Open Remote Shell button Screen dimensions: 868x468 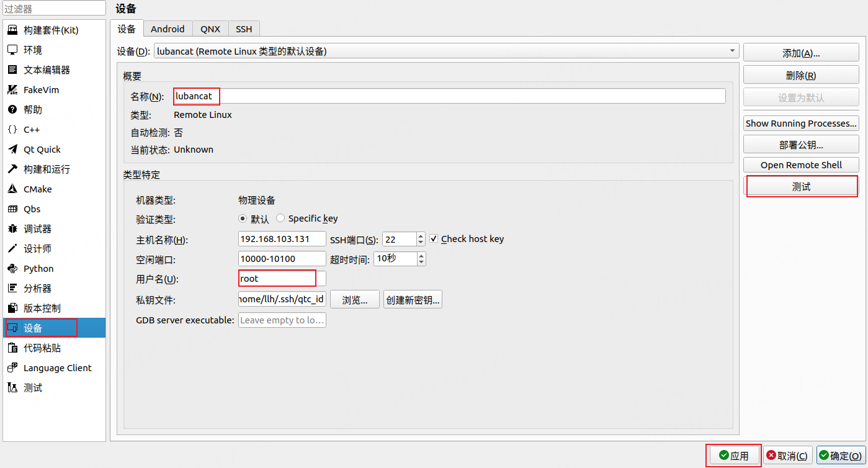[x=801, y=165]
